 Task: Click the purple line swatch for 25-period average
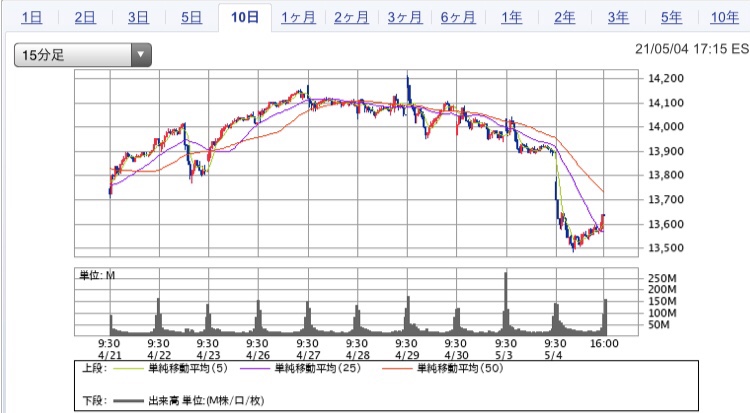(254, 368)
